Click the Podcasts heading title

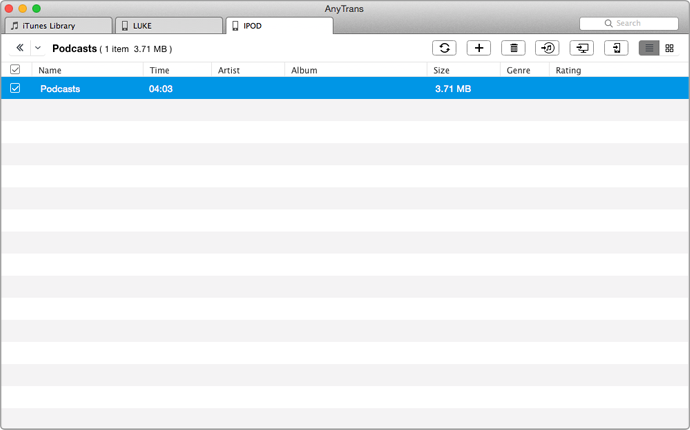pos(74,48)
